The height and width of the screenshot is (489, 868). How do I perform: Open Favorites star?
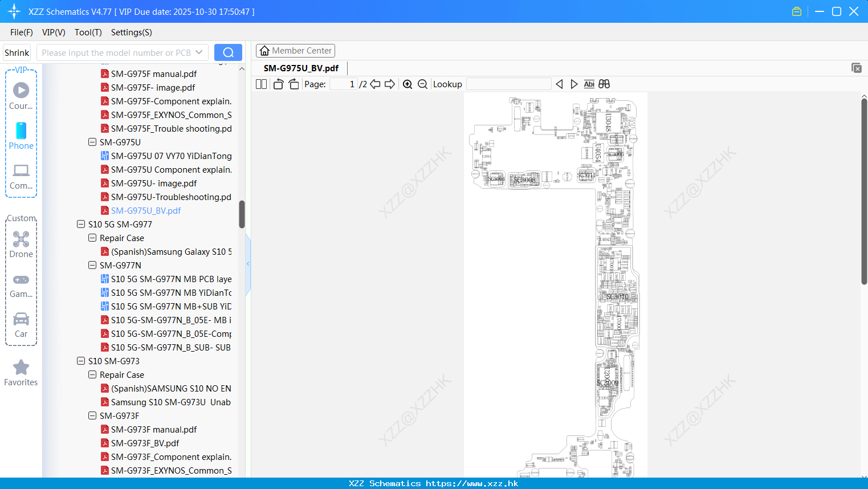click(x=21, y=373)
